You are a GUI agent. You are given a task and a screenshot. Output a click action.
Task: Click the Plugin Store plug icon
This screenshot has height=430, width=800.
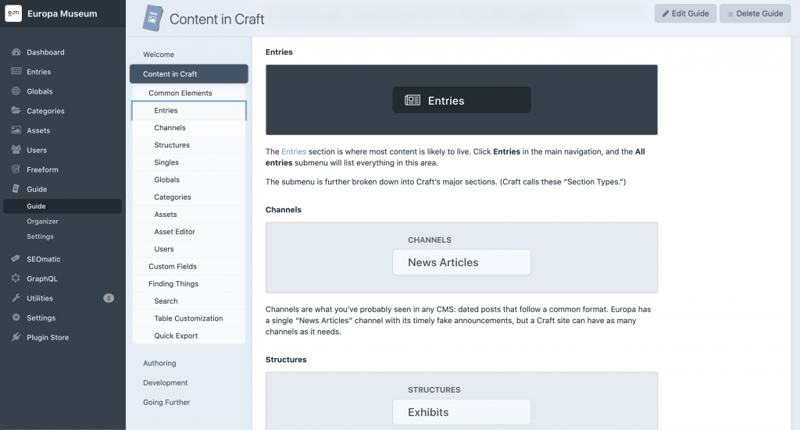pos(16,337)
